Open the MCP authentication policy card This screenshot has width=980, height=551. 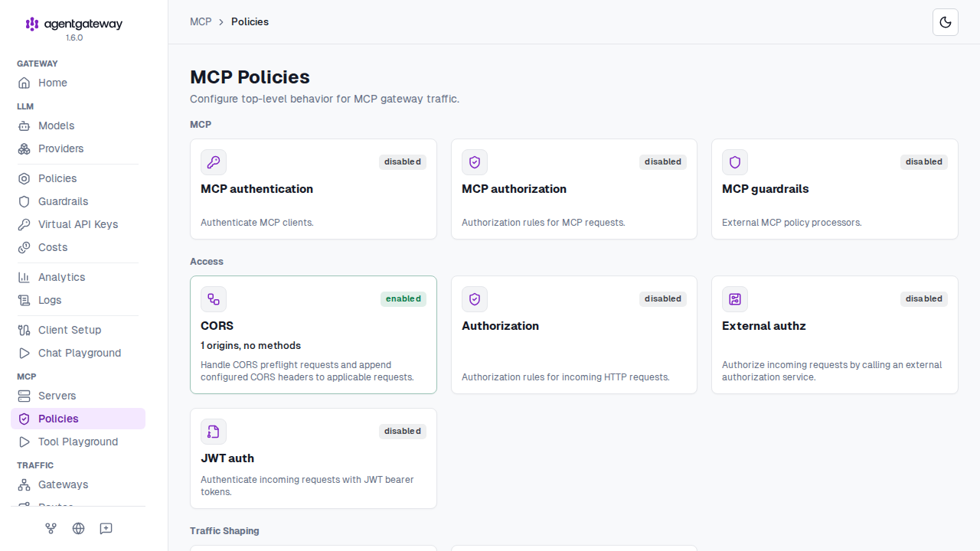pyautogui.click(x=313, y=189)
